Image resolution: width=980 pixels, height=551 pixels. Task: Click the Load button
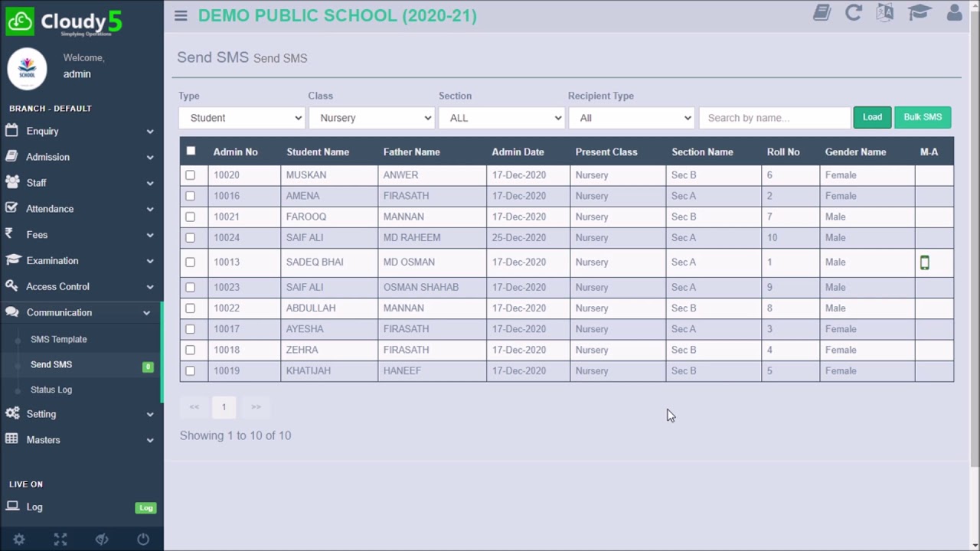point(872,117)
